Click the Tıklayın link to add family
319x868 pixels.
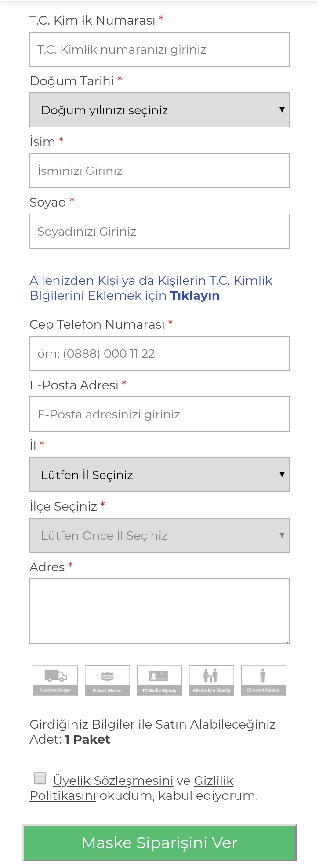tap(195, 296)
